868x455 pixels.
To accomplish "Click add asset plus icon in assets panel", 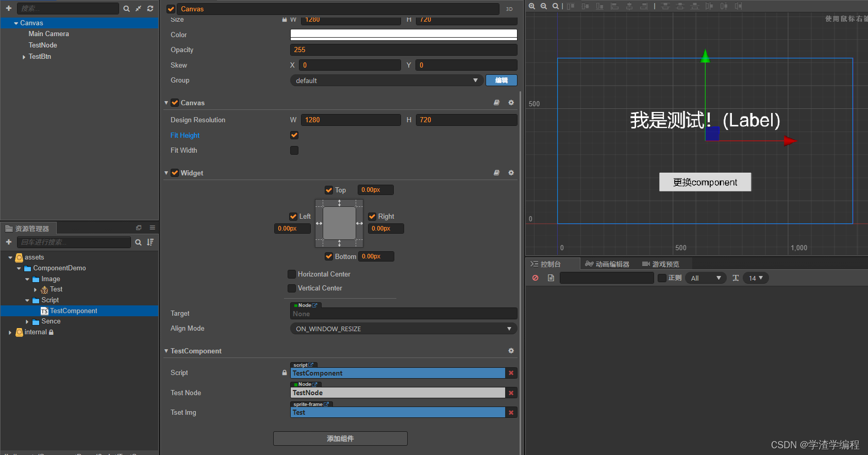I will (x=9, y=242).
